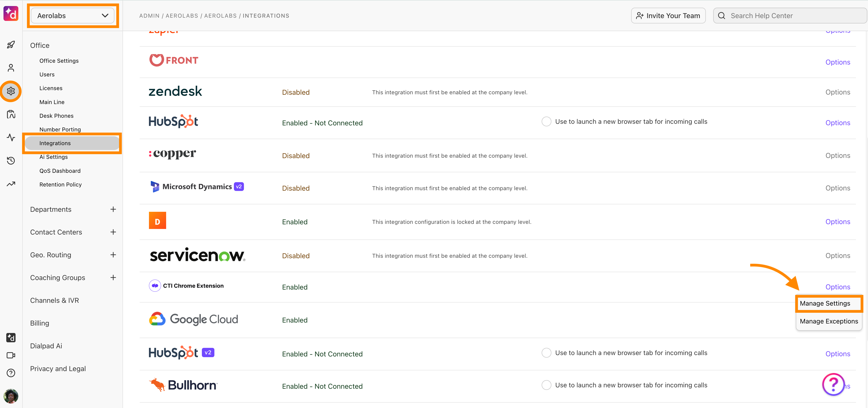The image size is (868, 408).
Task: Open the person profile icon in left rail
Action: 11,68
